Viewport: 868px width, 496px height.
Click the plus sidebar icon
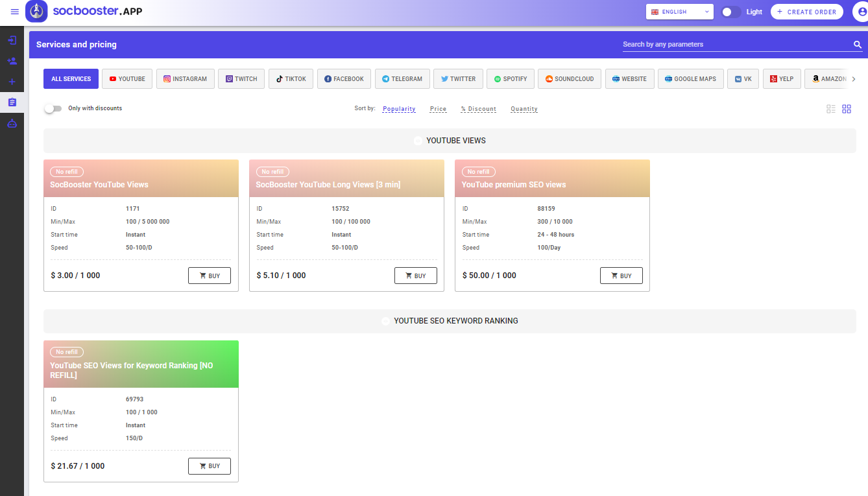(x=12, y=82)
